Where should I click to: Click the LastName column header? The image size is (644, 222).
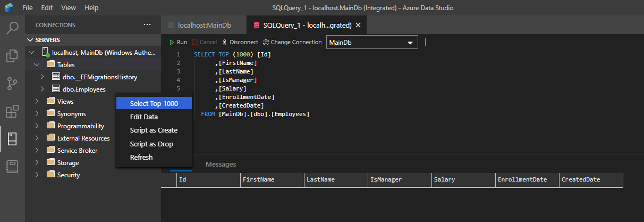click(x=336, y=180)
